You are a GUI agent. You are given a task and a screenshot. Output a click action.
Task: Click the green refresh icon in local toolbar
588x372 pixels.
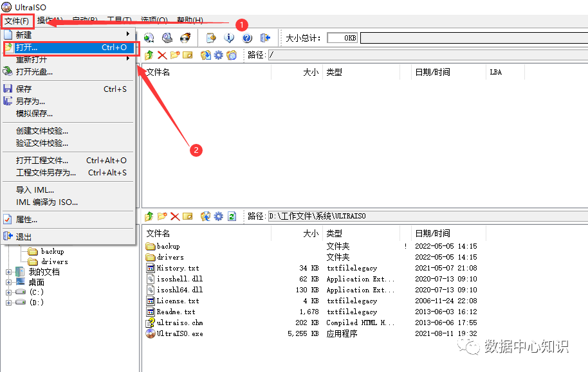click(232, 216)
